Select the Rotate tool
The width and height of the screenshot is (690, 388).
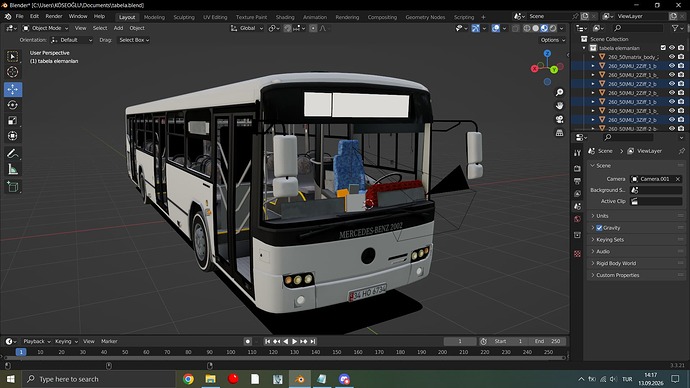(x=12, y=105)
